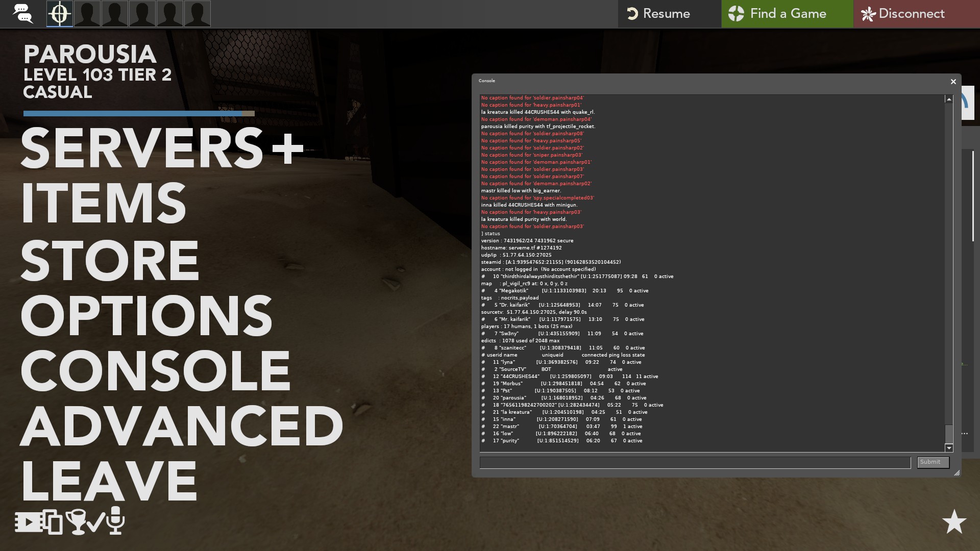Toggle the microphone voice icon
Image resolution: width=980 pixels, height=551 pixels.
[116, 520]
